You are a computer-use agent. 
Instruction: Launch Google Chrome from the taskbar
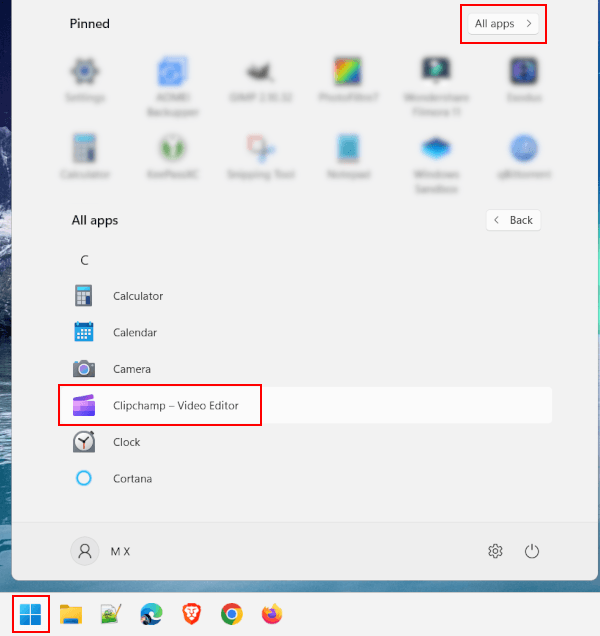232,614
